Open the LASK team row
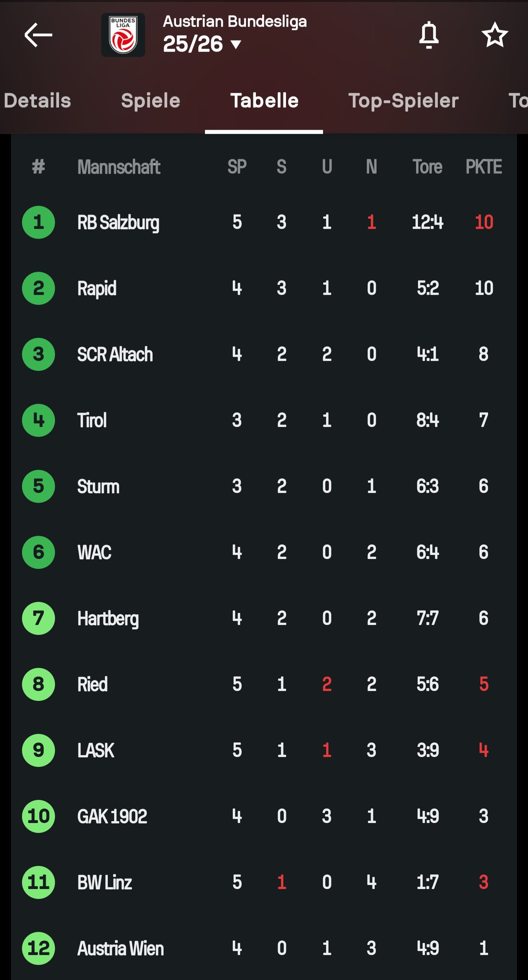The image size is (528, 980). [x=264, y=750]
